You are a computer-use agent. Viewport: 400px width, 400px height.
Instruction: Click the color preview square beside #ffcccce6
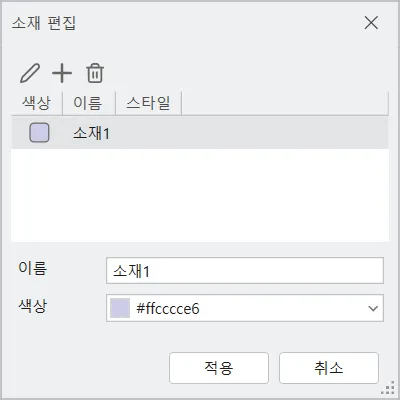(x=120, y=308)
